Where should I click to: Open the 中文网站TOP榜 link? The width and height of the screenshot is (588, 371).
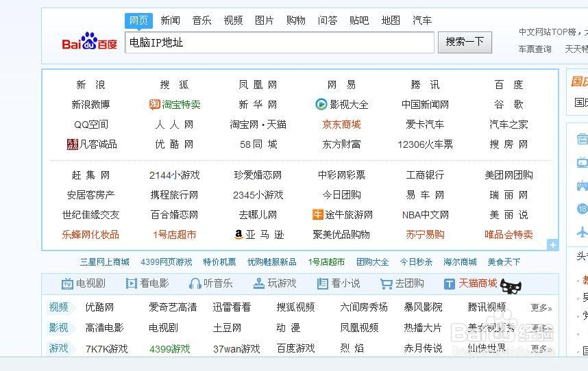point(548,31)
